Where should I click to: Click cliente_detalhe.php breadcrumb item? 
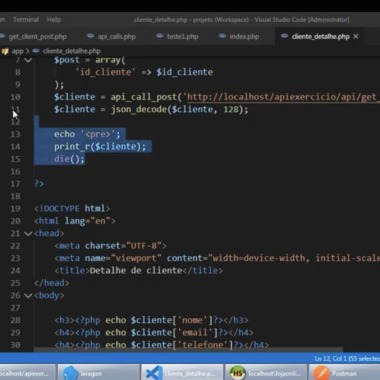point(71,51)
